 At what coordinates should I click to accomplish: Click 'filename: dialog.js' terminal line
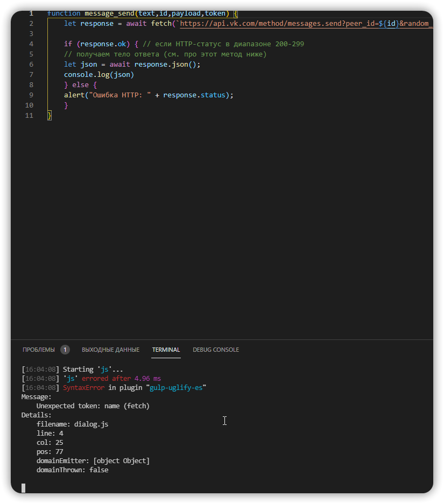coord(72,424)
